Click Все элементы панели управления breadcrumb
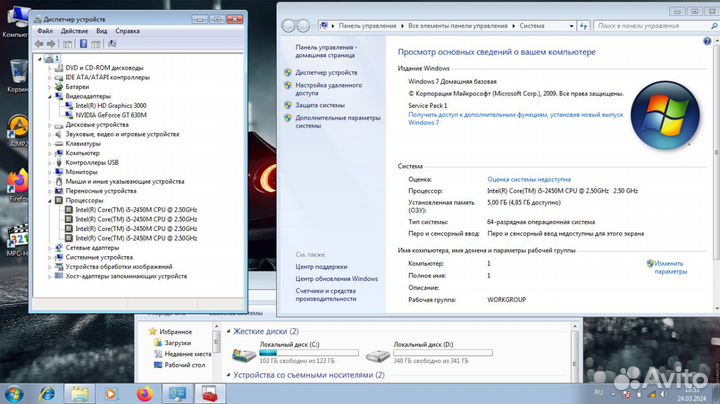This screenshot has width=720, height=404. tap(458, 26)
